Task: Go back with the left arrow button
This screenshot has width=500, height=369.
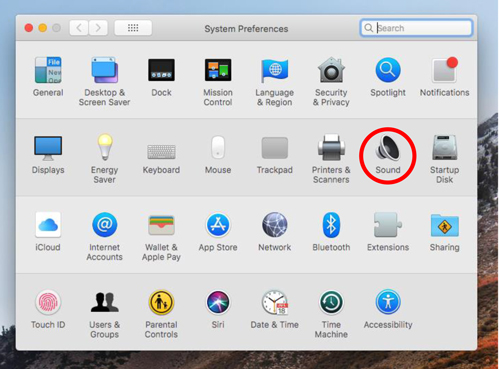Action: 79,28
